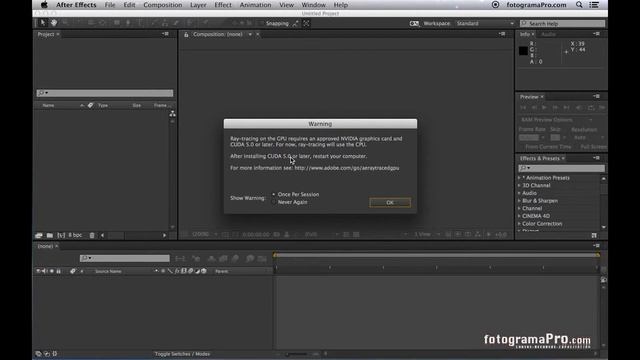Create a new folder in Project panel
The width and height of the screenshot is (640, 360).
click(x=50, y=236)
